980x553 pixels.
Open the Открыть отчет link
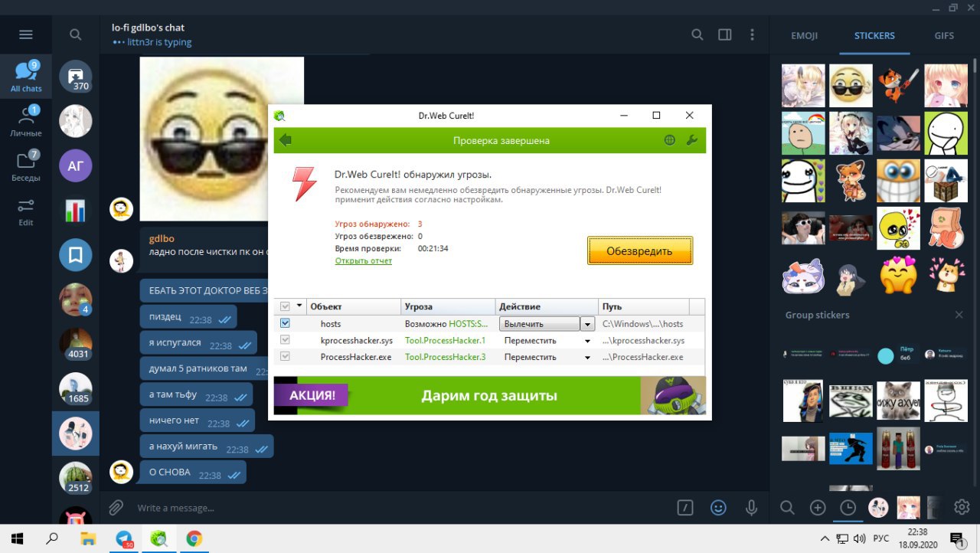(x=364, y=260)
